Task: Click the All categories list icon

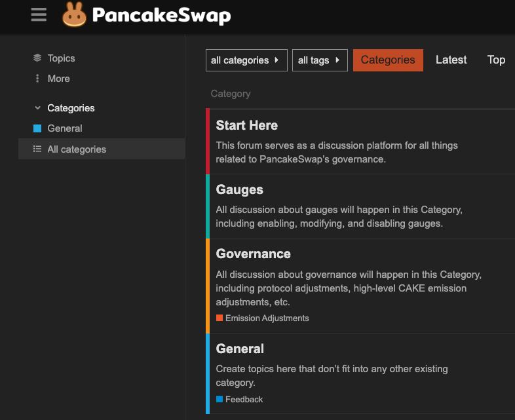Action: pyautogui.click(x=37, y=149)
